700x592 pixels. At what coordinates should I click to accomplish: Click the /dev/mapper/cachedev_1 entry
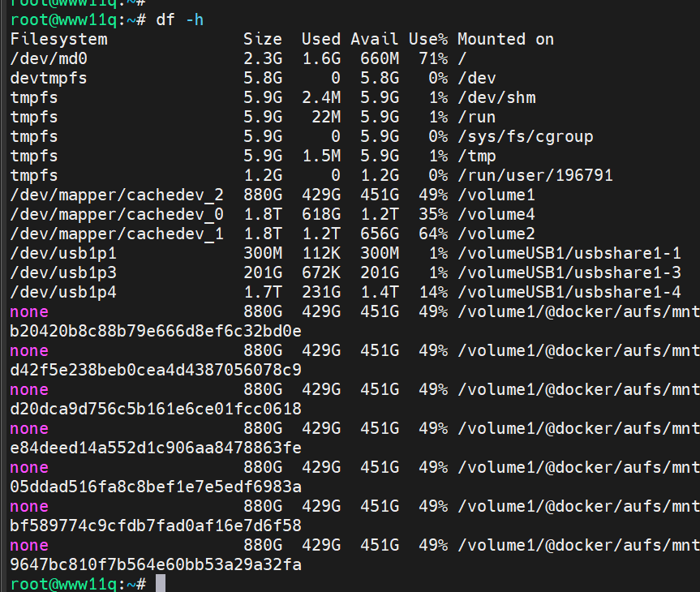click(x=117, y=234)
